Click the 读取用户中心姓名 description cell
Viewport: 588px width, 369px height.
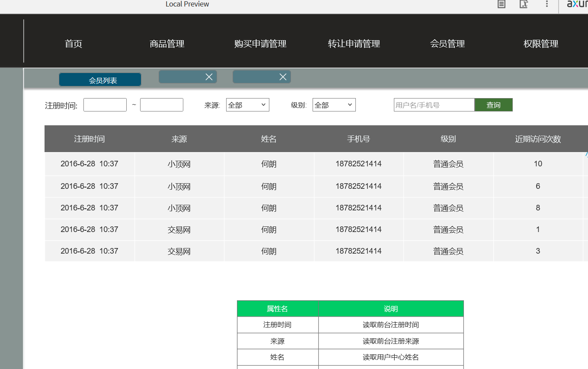391,357
